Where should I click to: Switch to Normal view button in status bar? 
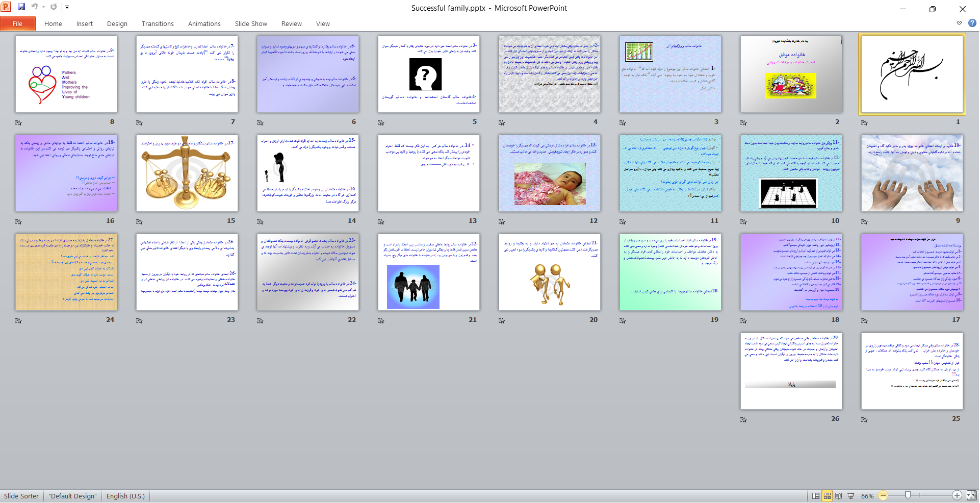point(816,495)
